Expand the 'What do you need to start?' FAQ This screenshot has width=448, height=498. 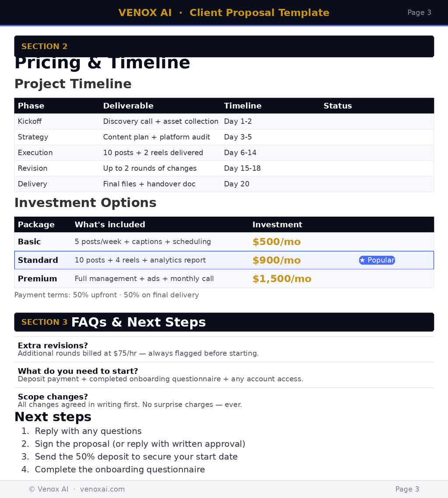pyautogui.click(x=78, y=371)
